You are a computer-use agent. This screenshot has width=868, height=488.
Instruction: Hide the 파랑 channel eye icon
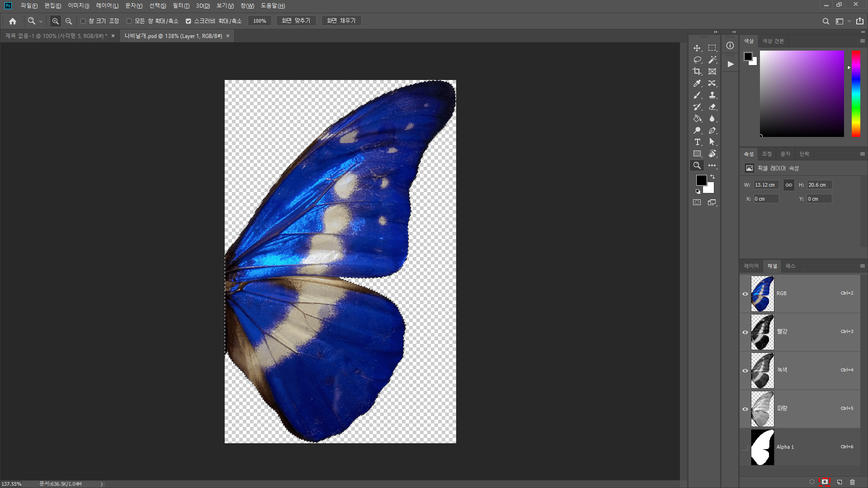pyautogui.click(x=745, y=409)
